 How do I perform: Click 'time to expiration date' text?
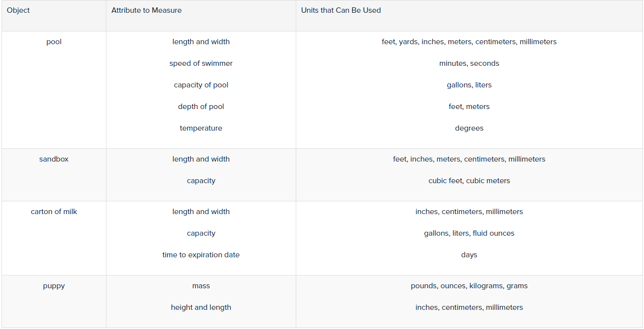[201, 255]
